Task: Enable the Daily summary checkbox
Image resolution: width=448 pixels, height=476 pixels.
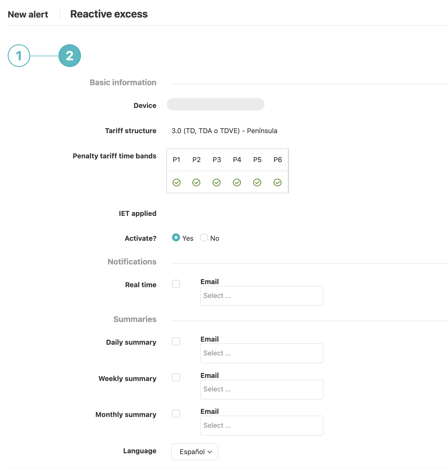Action: pyautogui.click(x=176, y=341)
